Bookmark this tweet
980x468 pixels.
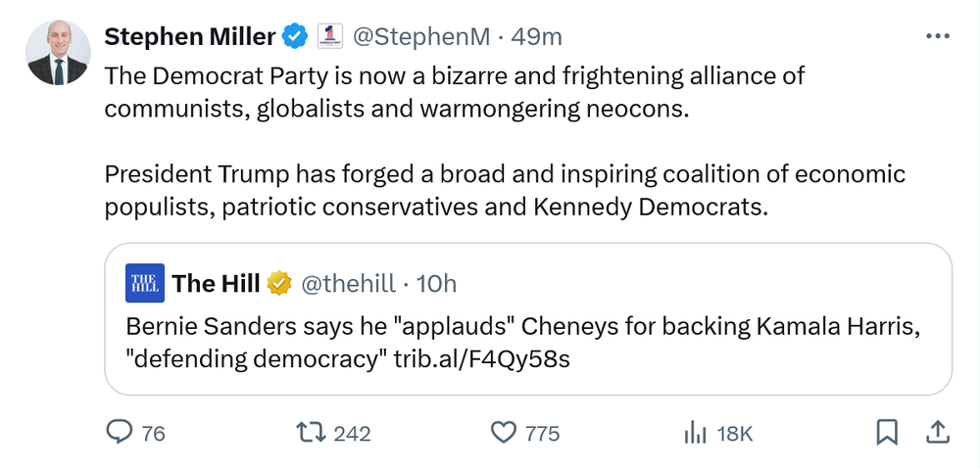887,432
